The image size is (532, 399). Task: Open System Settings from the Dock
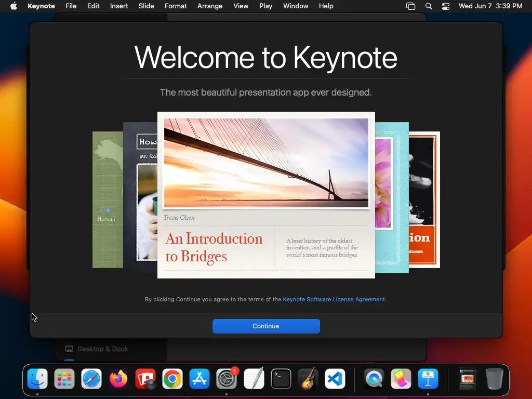[227, 379]
